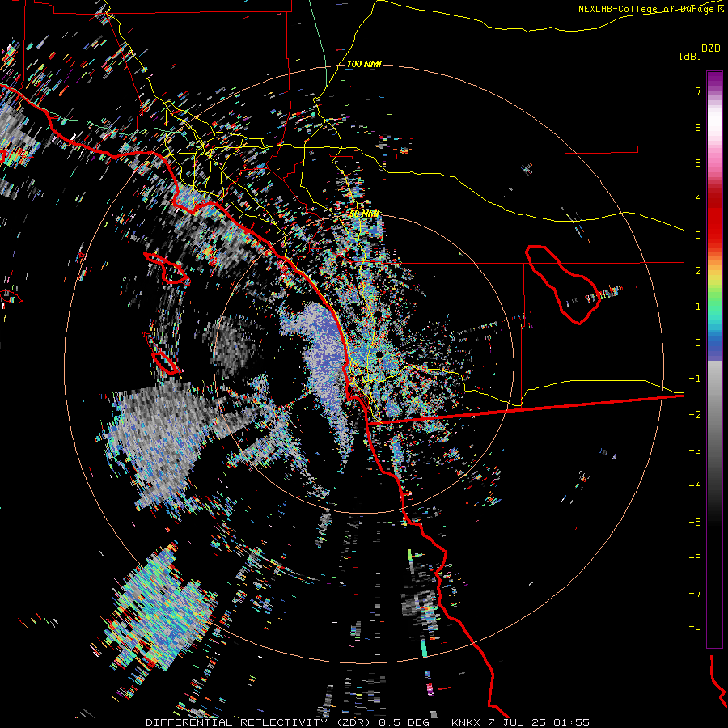The image size is (728, 728).
Task: Select the -7 dB scale label
Action: tap(695, 594)
